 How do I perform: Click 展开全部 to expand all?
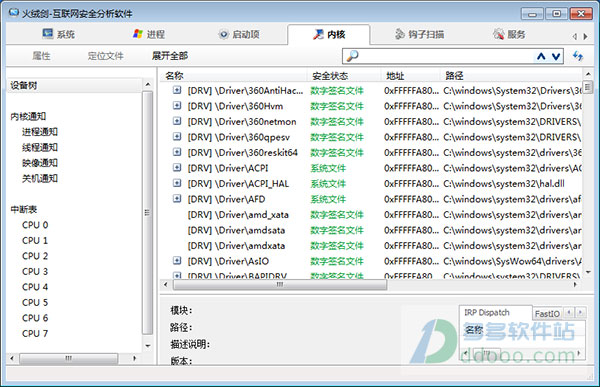tap(170, 56)
